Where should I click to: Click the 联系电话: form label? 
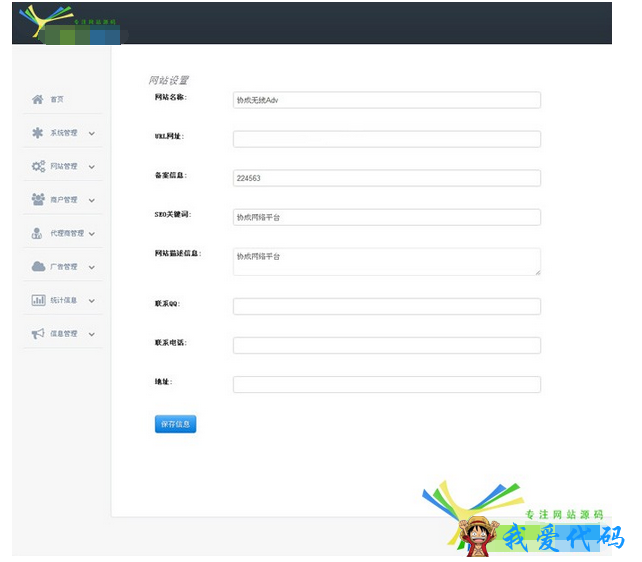click(x=171, y=343)
